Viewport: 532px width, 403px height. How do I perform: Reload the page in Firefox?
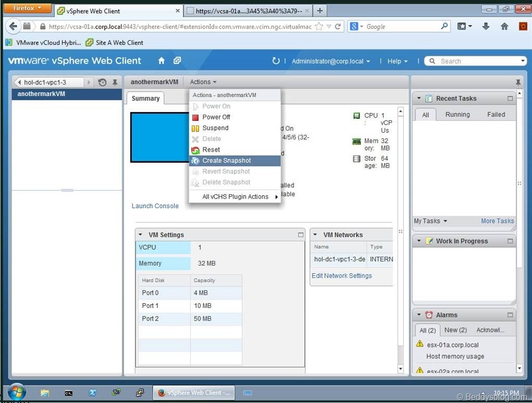point(338,27)
